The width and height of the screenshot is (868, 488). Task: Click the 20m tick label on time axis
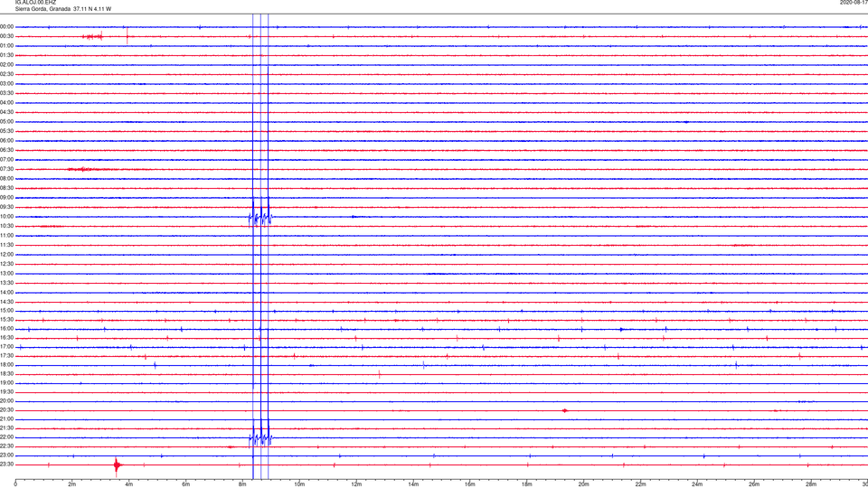click(584, 484)
